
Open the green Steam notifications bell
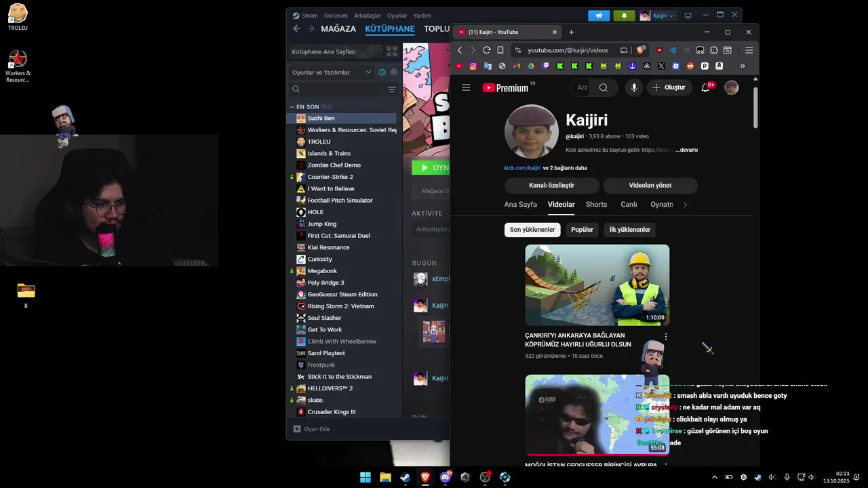[624, 16]
